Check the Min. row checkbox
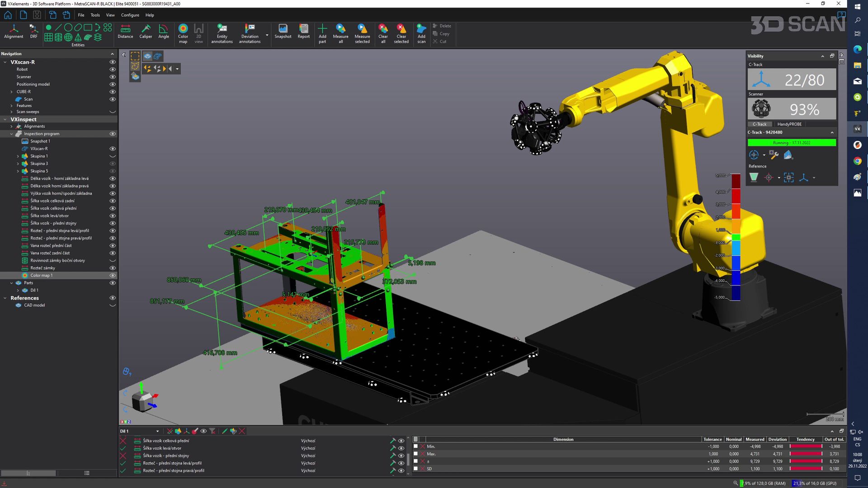 415,446
